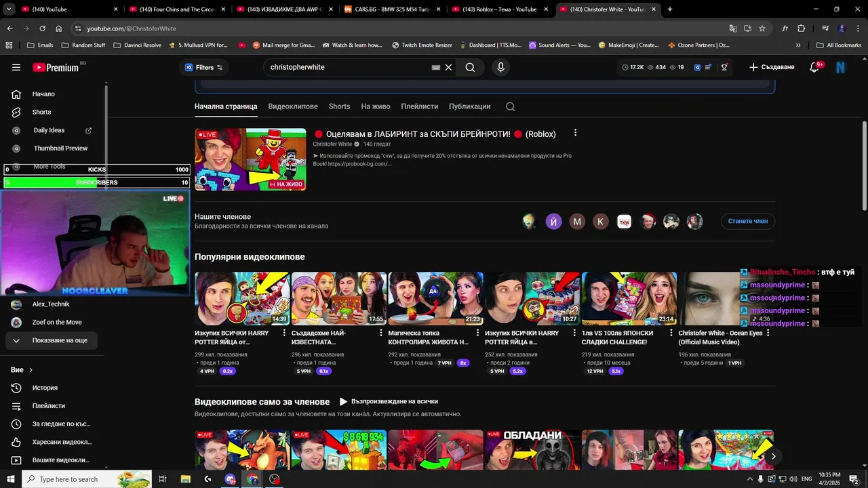Open options for Създадохме НАЙ-ИЗВЕСТНАТА video
The width and height of the screenshot is (868, 488).
pos(380,333)
